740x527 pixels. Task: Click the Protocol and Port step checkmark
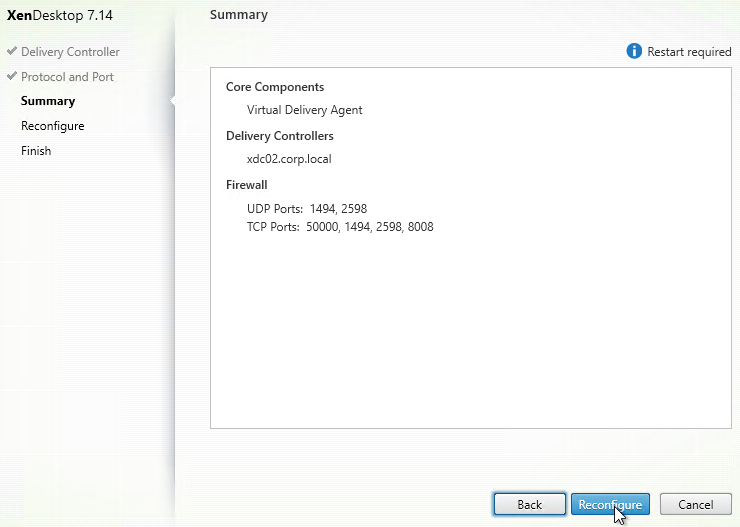(x=12, y=75)
